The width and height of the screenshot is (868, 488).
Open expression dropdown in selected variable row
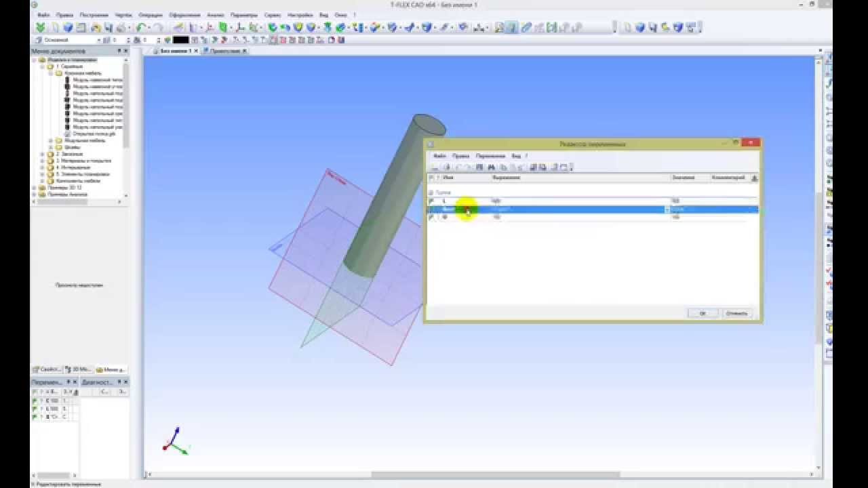667,209
